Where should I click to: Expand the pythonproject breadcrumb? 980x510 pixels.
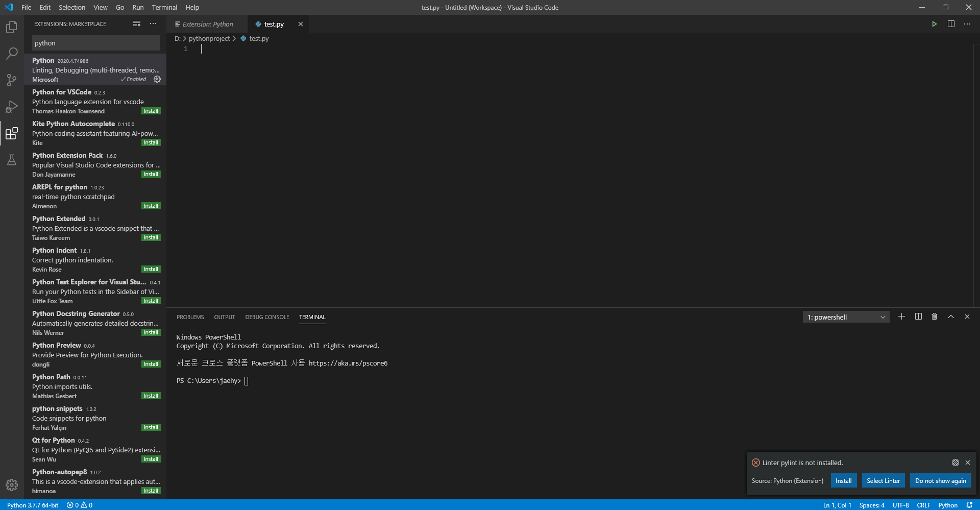209,38
